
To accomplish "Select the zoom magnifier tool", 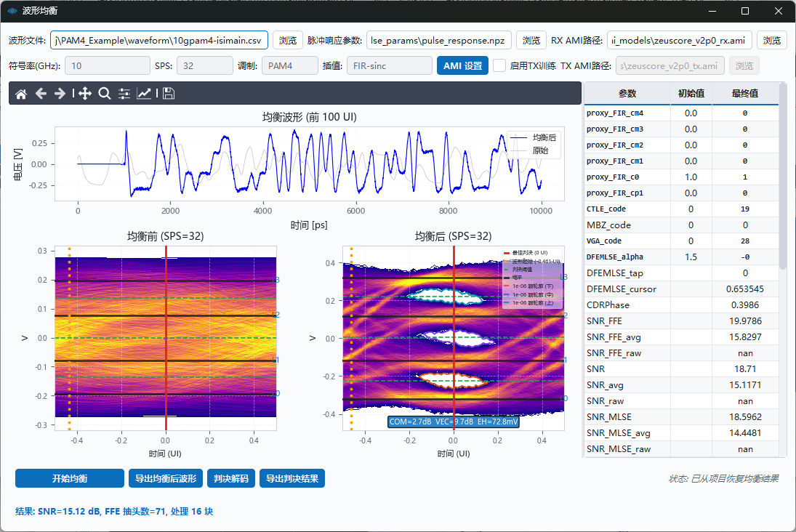I will click(105, 94).
